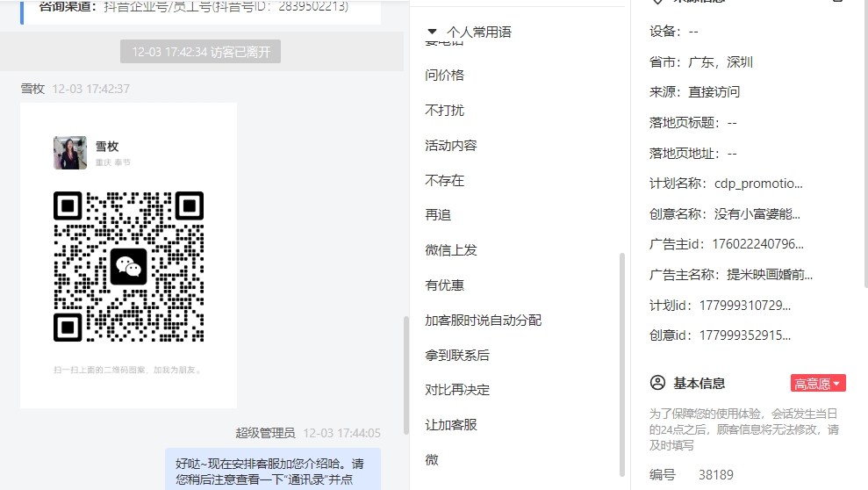Select the 活动内容 quick phrase
This screenshot has width=868, height=490.
pyautogui.click(x=450, y=146)
